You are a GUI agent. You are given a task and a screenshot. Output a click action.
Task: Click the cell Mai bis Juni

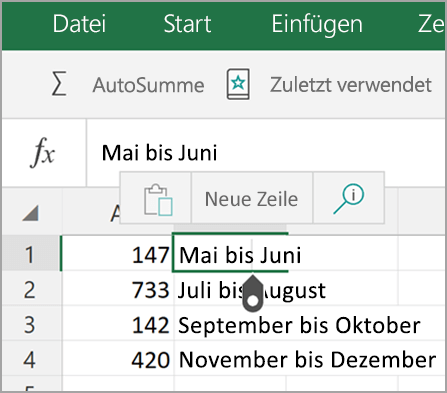pos(230,253)
